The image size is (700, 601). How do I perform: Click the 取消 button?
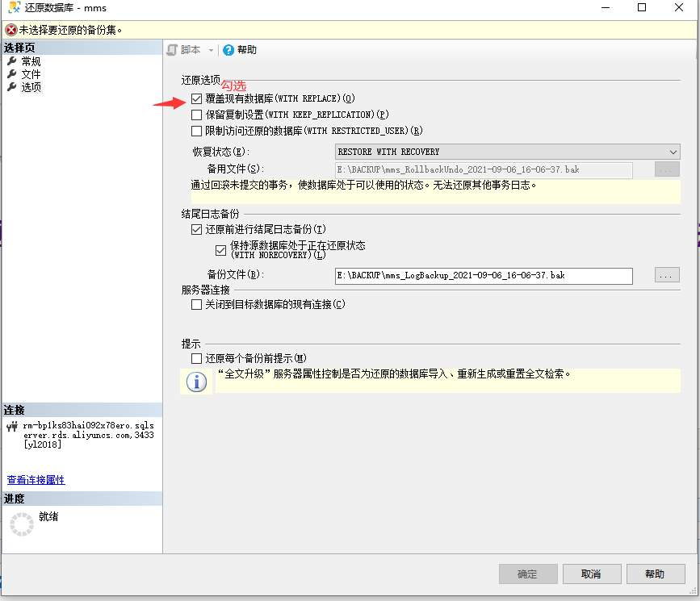(592, 574)
